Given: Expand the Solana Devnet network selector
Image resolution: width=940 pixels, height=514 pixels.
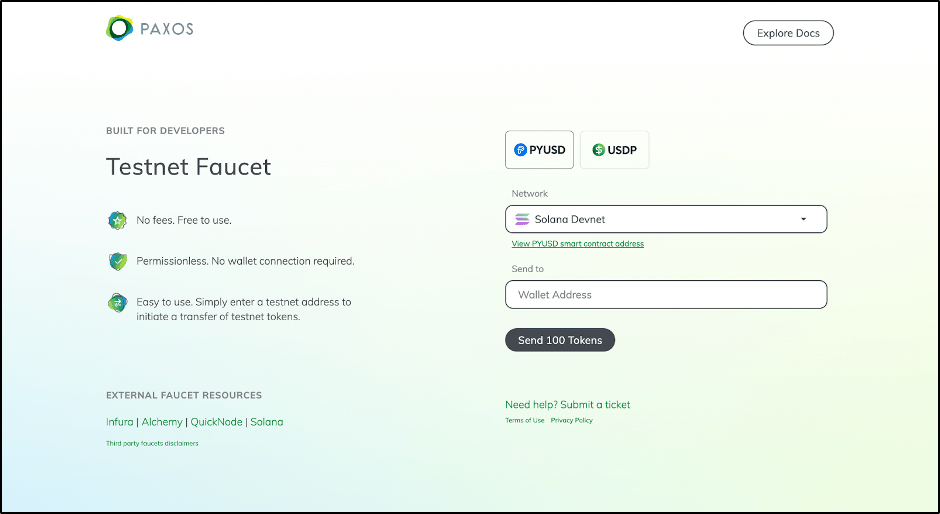Looking at the screenshot, I should tap(665, 219).
